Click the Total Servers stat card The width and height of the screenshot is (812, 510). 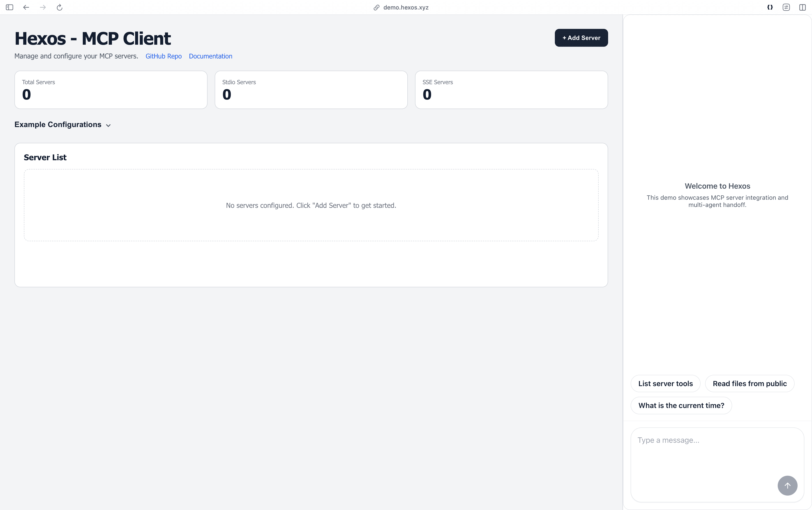coord(111,90)
